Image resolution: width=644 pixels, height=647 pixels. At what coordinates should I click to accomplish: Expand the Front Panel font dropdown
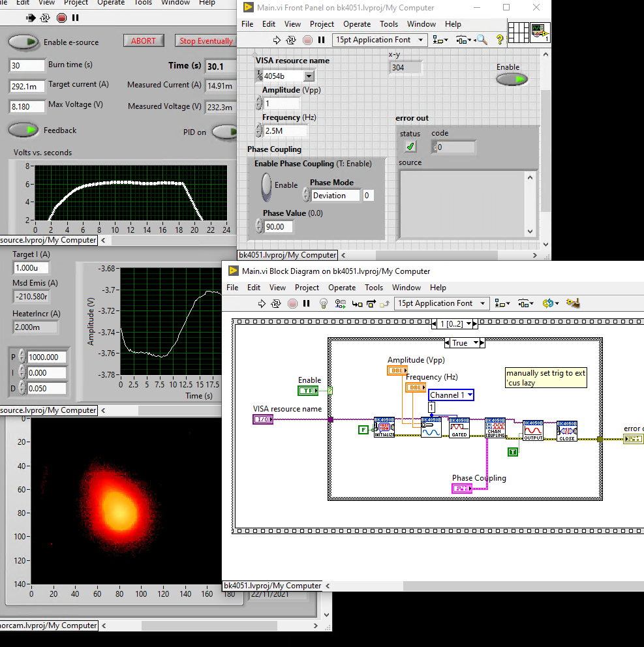[x=421, y=40]
